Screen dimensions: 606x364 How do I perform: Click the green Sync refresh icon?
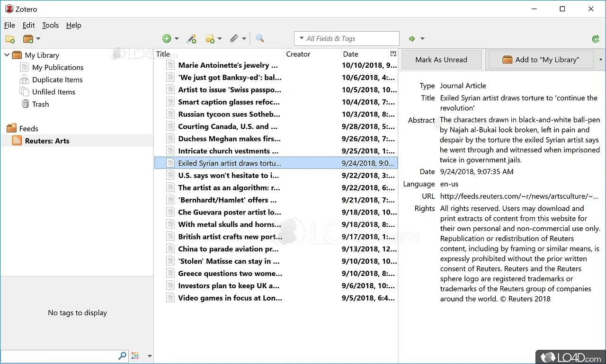pyautogui.click(x=596, y=39)
